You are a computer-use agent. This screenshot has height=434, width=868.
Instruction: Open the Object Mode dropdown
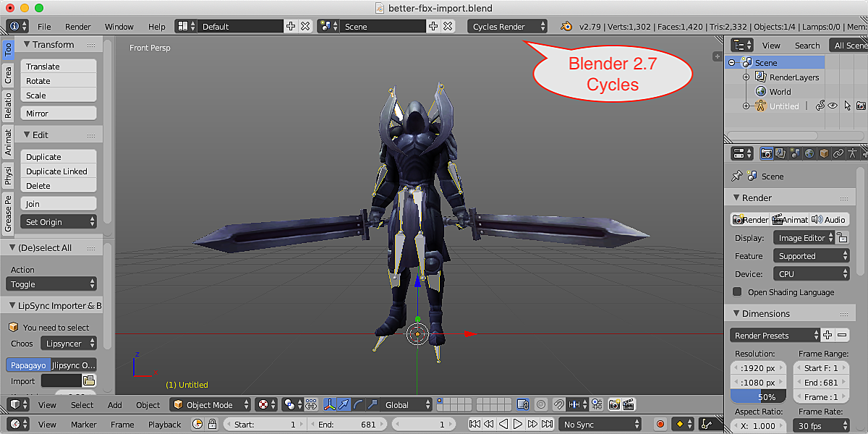[210, 405]
